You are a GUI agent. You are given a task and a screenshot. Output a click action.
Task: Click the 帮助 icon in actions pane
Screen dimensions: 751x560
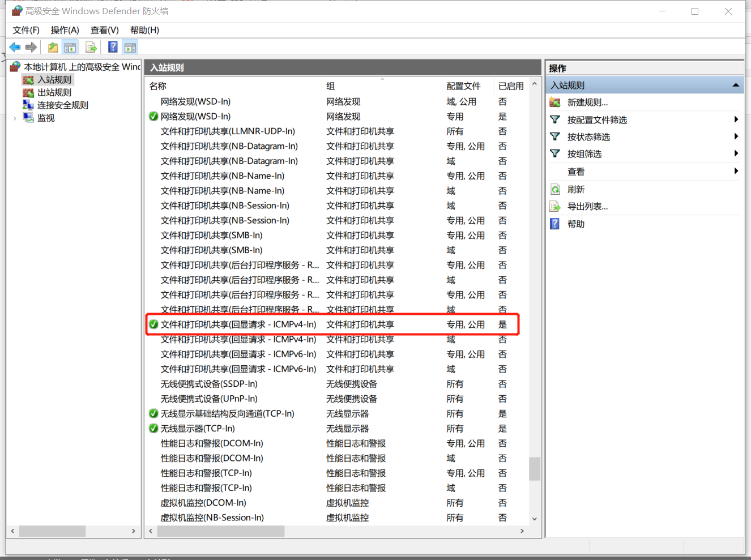(555, 224)
